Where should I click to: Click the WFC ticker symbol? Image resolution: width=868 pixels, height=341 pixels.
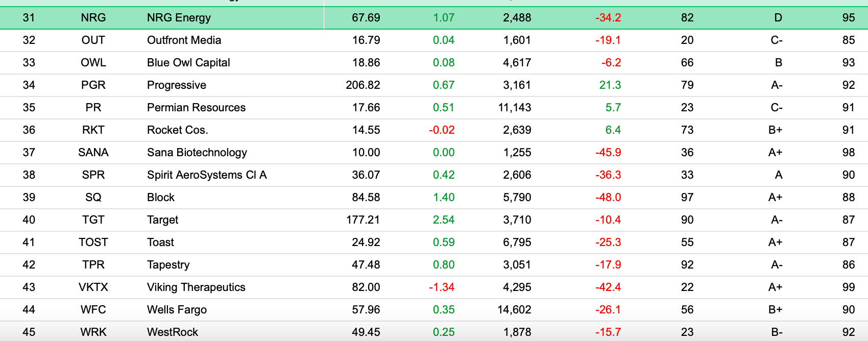tap(93, 310)
